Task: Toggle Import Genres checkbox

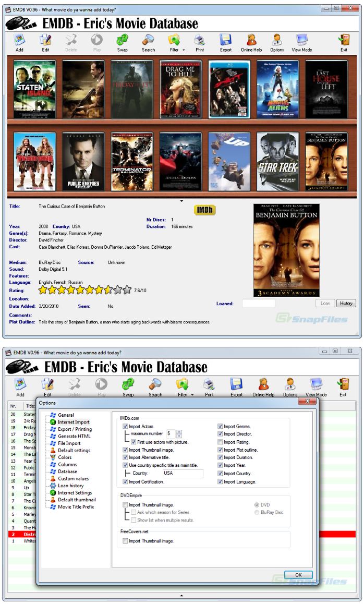Action: [220, 427]
